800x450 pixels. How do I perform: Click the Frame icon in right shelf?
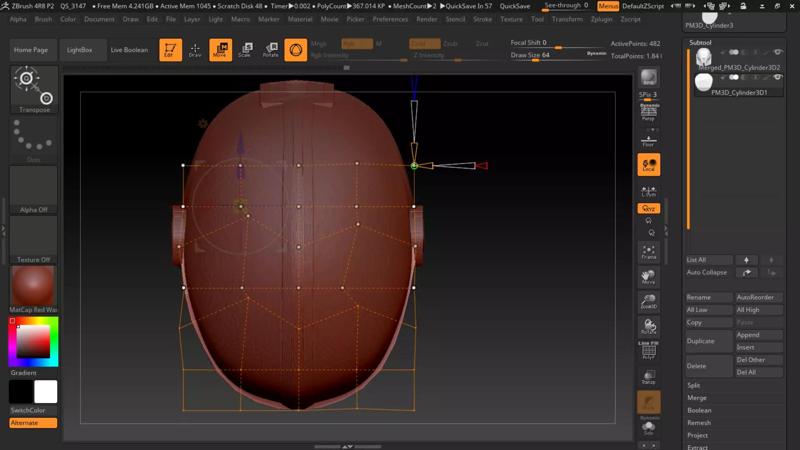pyautogui.click(x=649, y=251)
